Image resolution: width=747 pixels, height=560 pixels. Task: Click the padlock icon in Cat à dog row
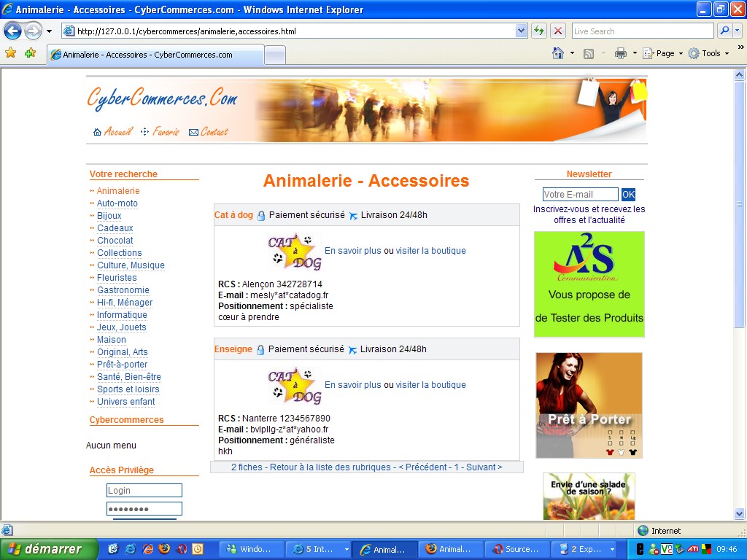click(261, 216)
